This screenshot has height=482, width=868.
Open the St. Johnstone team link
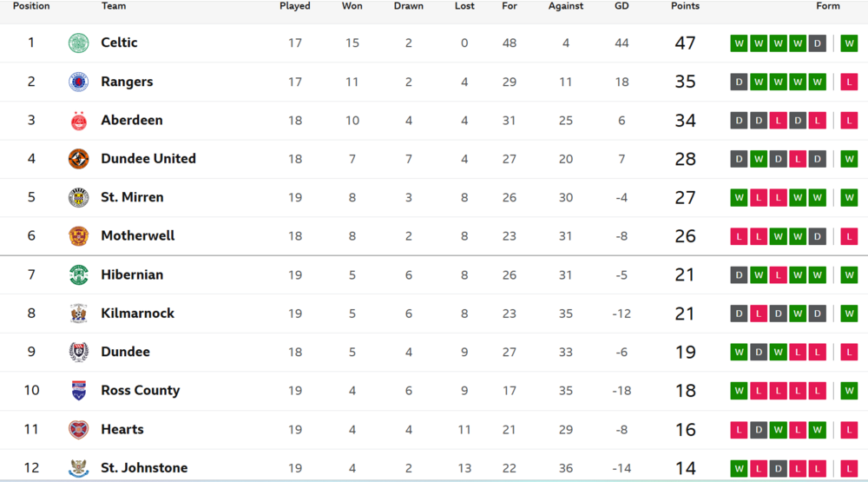pos(144,468)
